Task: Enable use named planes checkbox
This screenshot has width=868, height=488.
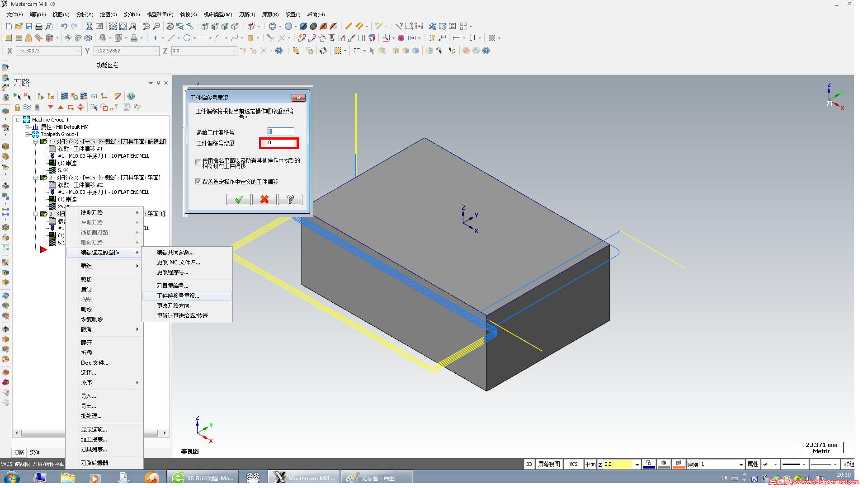Action: (x=198, y=163)
